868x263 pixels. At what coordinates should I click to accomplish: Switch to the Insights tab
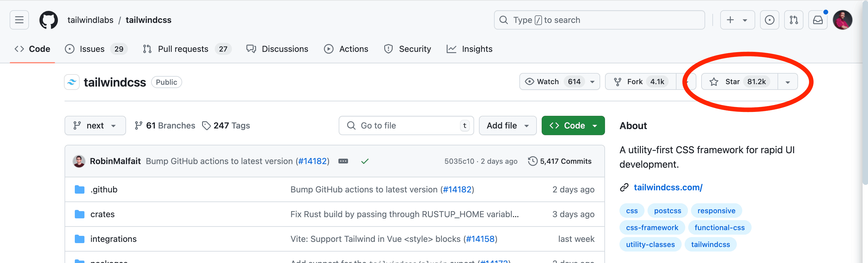(469, 49)
